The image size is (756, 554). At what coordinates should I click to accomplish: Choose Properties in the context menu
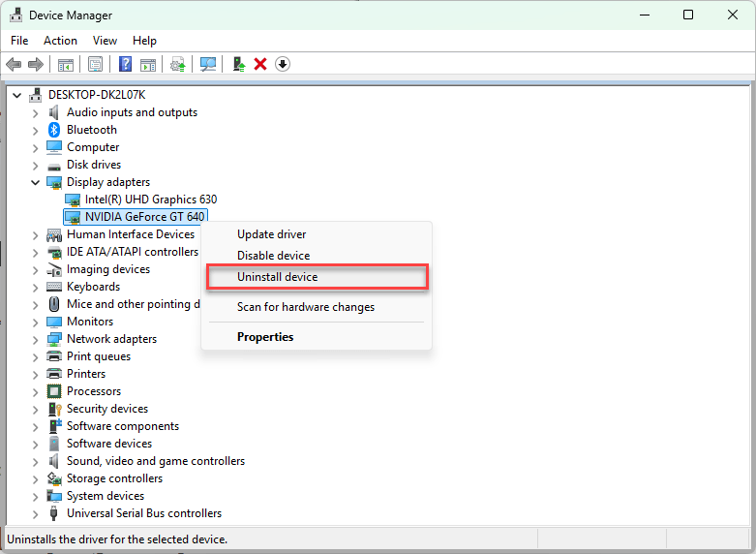pyautogui.click(x=265, y=337)
